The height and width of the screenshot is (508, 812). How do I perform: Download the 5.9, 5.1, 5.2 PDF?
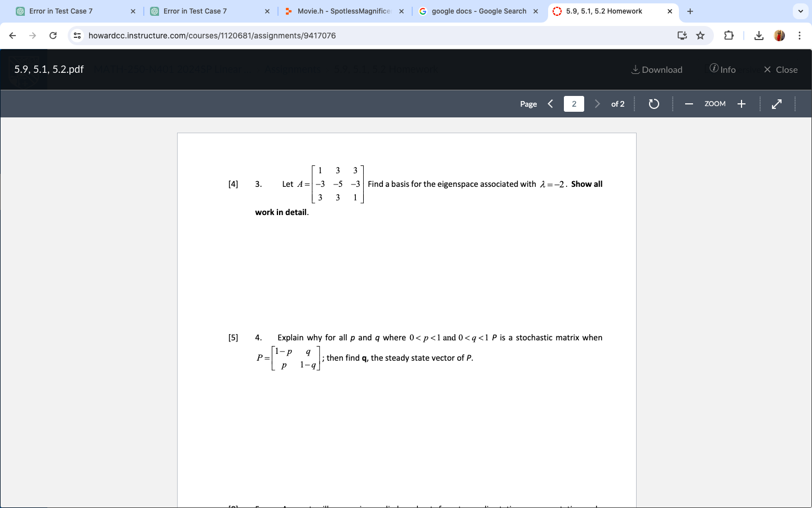click(656, 69)
